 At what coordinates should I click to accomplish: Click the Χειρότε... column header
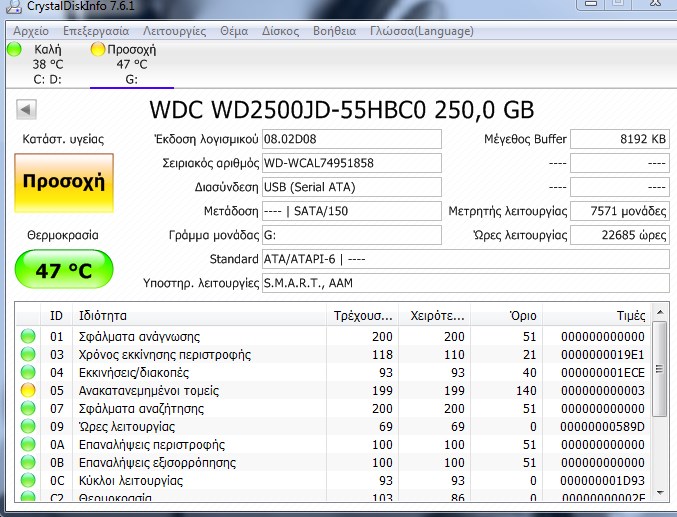click(434, 316)
